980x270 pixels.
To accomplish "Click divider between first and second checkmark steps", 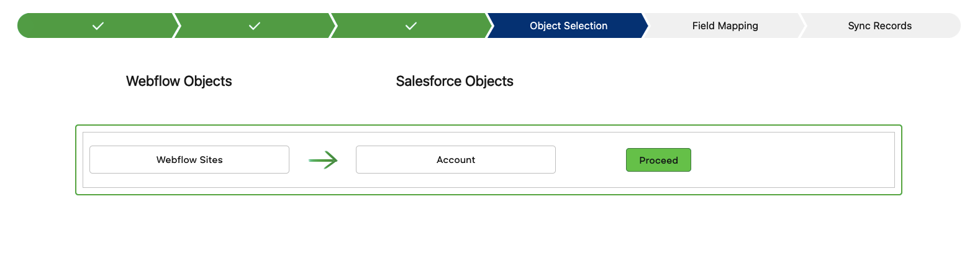I will click(176, 26).
